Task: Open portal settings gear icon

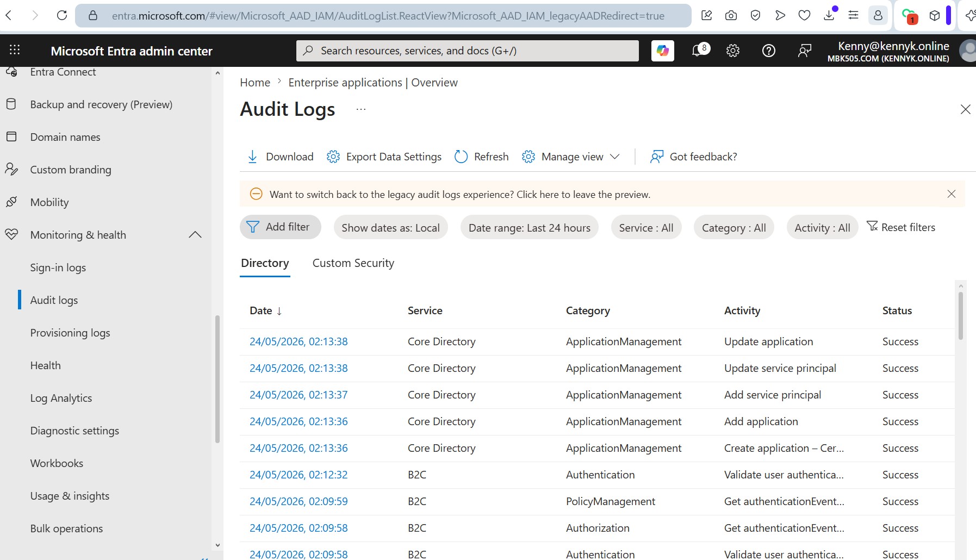Action: point(733,51)
